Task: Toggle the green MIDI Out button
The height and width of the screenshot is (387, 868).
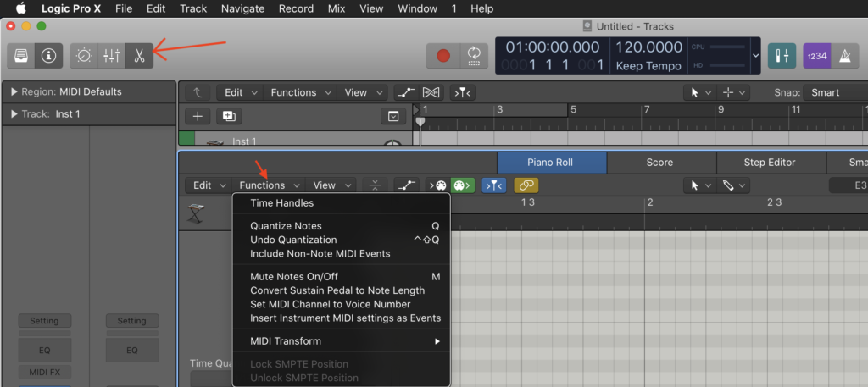Action: 464,185
